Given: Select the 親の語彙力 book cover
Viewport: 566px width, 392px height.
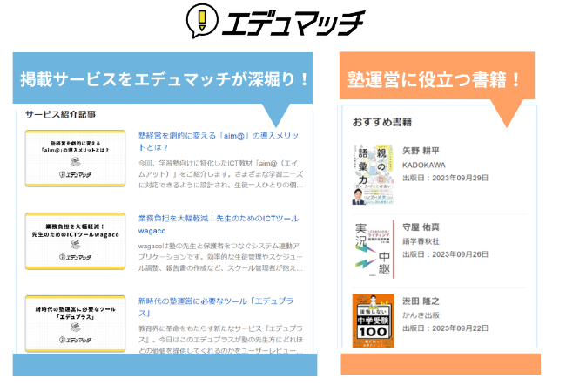Looking at the screenshot, I should coord(374,174).
